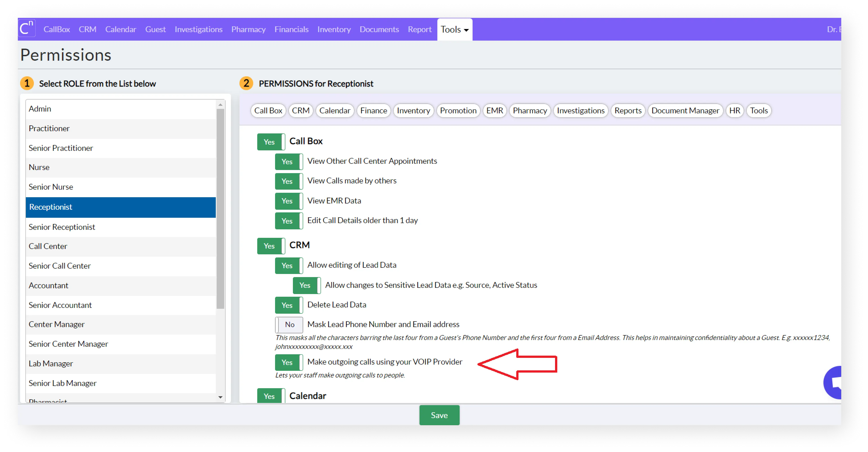Jump to Pharmacy permissions pill
Screen dimensions: 868x452
click(530, 111)
